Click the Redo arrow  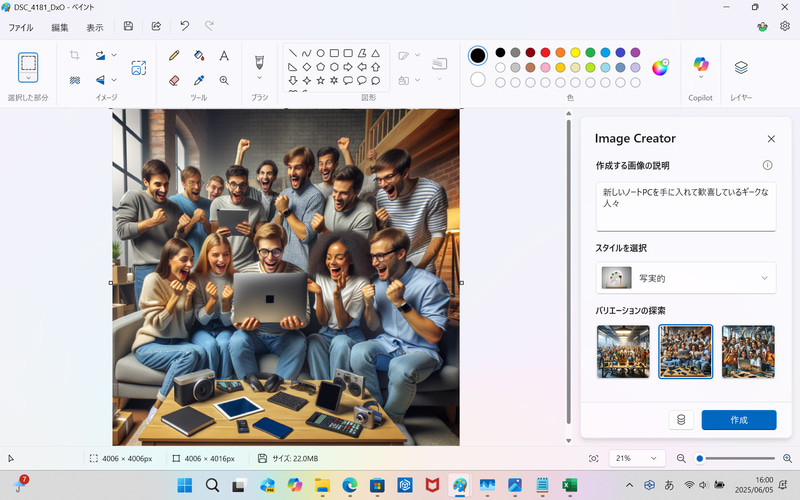coord(209,26)
